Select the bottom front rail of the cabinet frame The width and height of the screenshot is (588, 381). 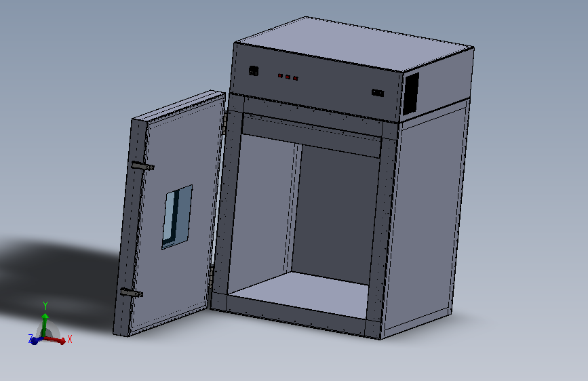click(x=296, y=315)
